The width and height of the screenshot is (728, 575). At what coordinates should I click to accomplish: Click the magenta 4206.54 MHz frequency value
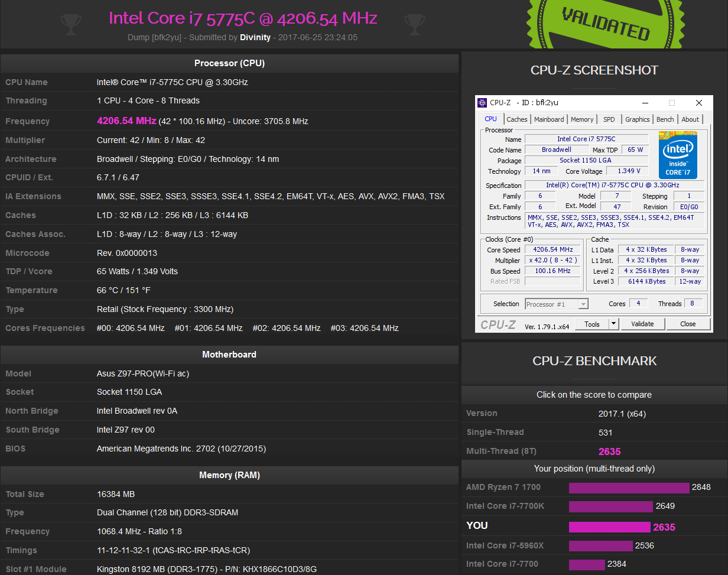pos(126,121)
